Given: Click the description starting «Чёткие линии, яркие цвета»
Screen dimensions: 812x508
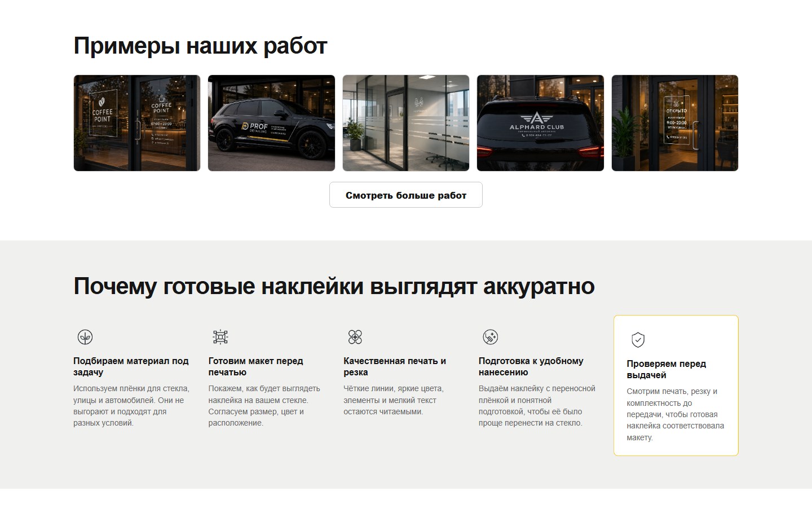Looking at the screenshot, I should pos(394,400).
